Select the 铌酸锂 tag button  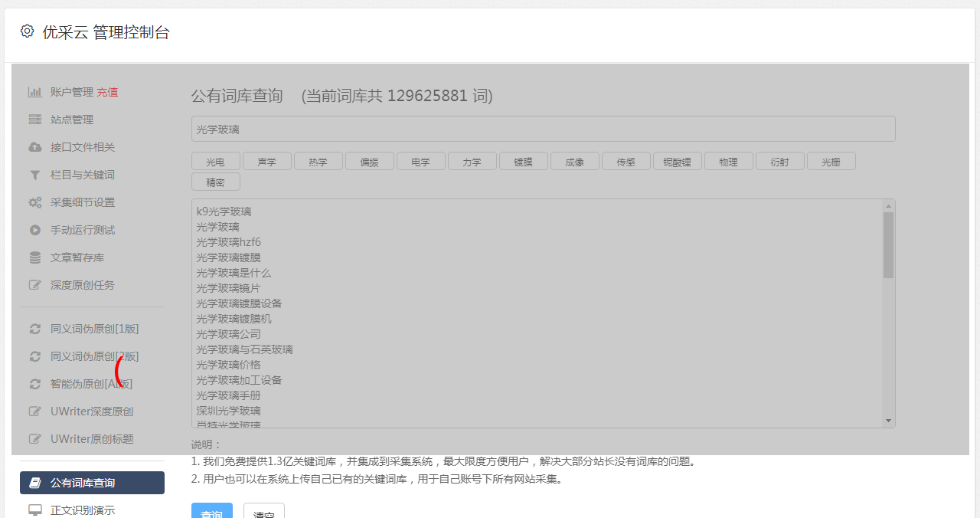[x=678, y=161]
